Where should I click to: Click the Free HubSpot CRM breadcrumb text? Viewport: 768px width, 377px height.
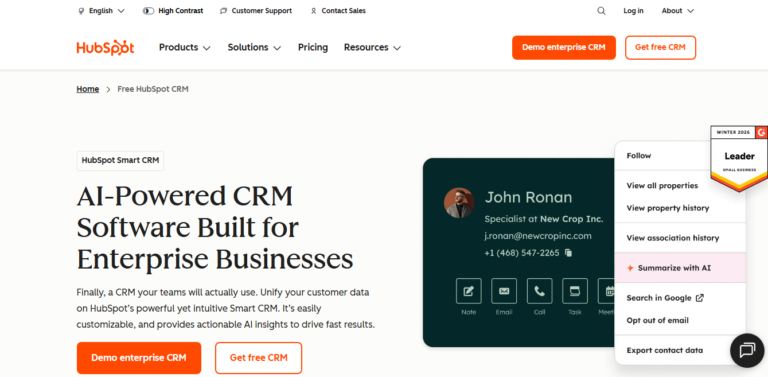(x=153, y=89)
